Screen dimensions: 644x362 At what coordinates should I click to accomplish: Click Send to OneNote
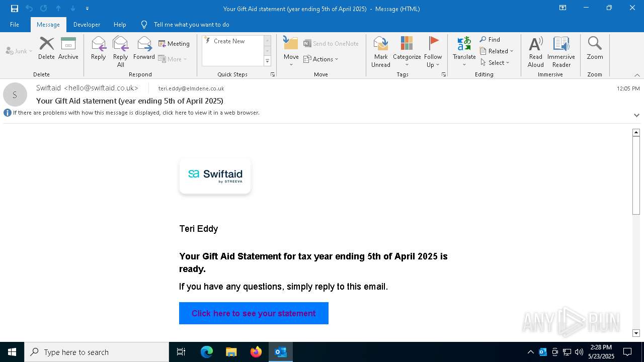(x=331, y=44)
